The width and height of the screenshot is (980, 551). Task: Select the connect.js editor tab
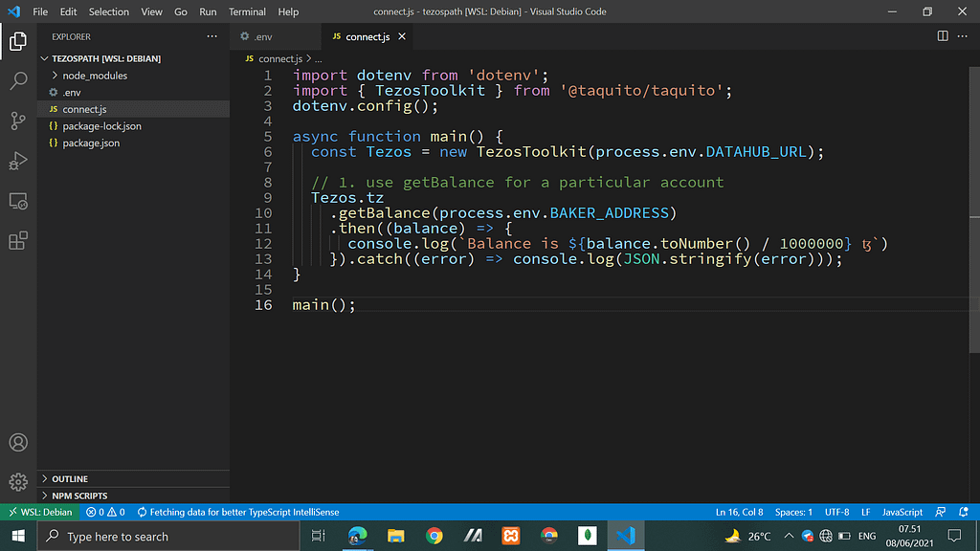click(x=367, y=37)
